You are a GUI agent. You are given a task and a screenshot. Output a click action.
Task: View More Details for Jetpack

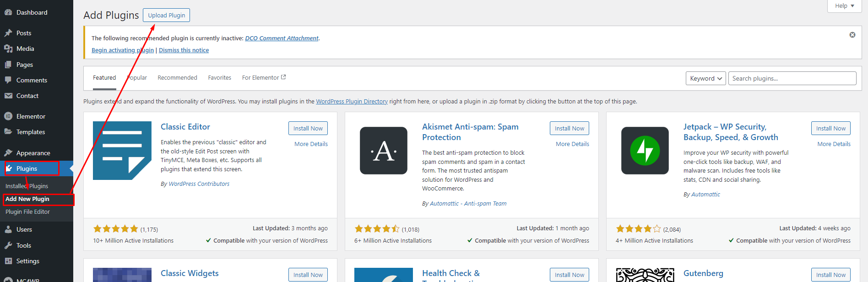click(x=834, y=144)
